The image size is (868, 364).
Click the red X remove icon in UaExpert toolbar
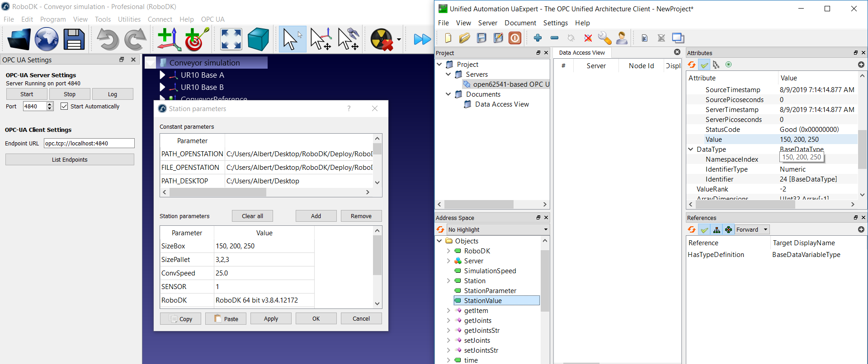click(588, 38)
